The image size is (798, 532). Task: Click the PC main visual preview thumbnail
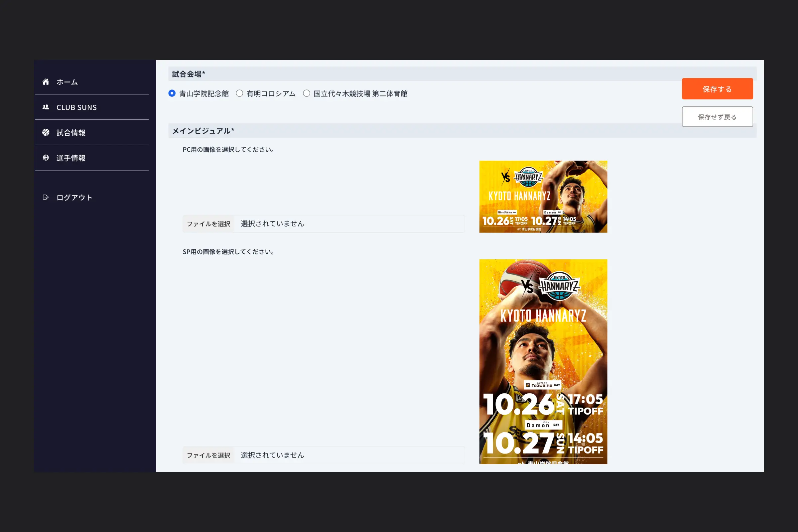[543, 197]
